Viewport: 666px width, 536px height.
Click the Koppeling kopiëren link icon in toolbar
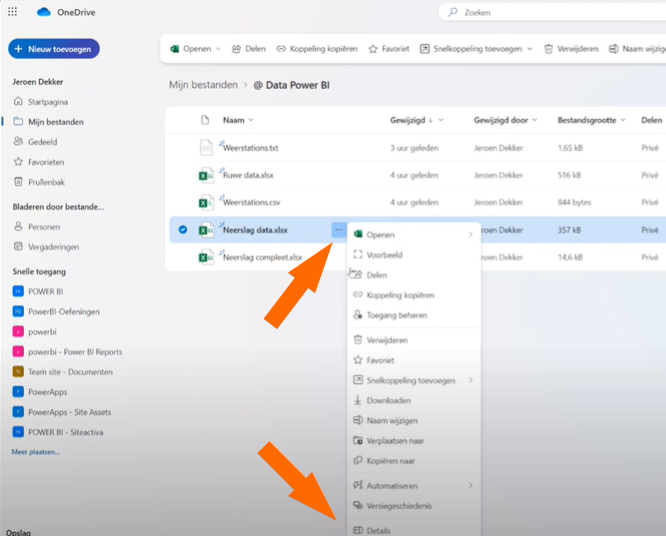click(281, 48)
